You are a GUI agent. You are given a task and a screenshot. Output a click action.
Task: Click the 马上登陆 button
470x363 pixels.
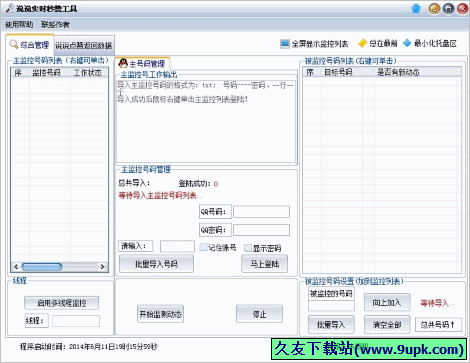tap(265, 264)
